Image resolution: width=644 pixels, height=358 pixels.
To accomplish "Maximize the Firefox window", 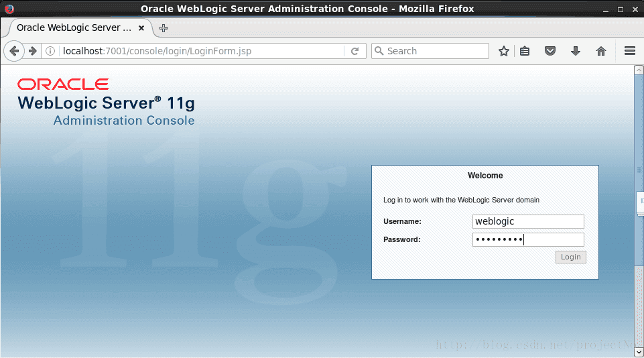I will click(x=620, y=9).
